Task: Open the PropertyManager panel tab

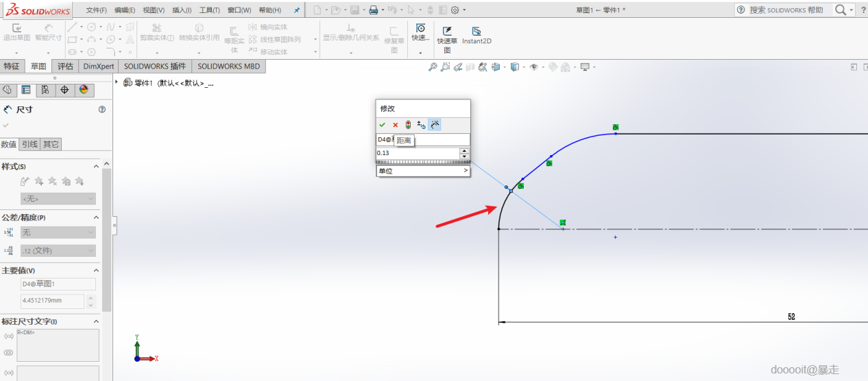Action: coord(26,90)
